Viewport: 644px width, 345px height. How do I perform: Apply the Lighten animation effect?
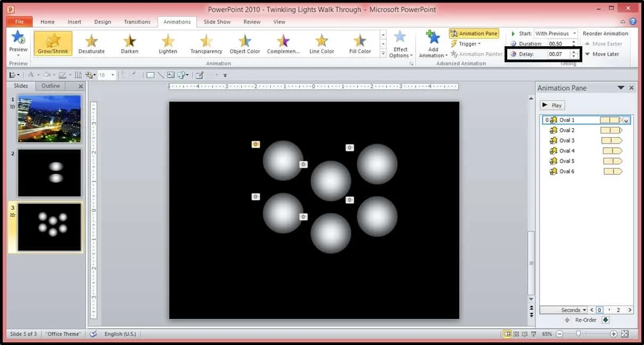pos(168,44)
